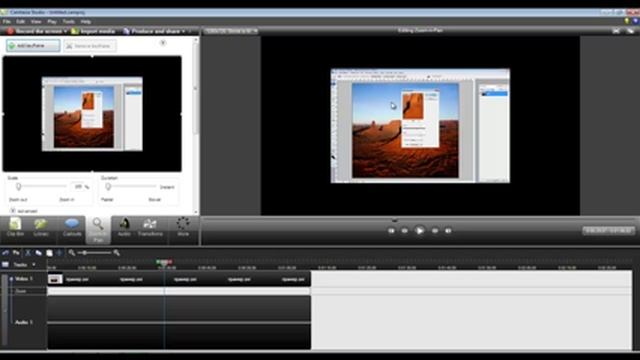Click the next clip button
640x360 pixels.
pos(448,231)
